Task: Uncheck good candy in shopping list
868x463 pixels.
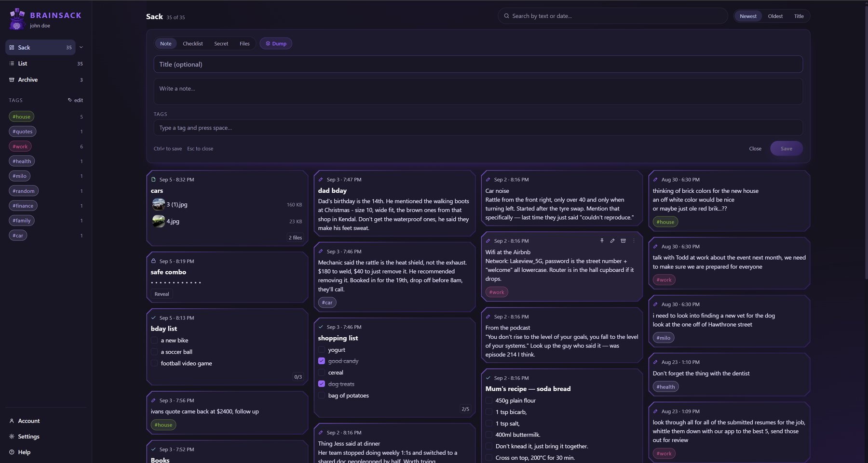Action: tap(322, 361)
